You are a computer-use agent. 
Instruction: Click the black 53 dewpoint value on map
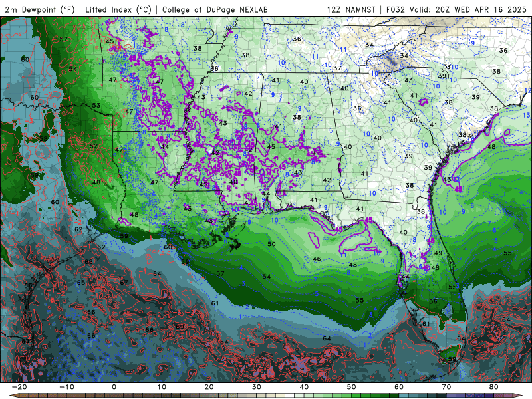coord(96,106)
